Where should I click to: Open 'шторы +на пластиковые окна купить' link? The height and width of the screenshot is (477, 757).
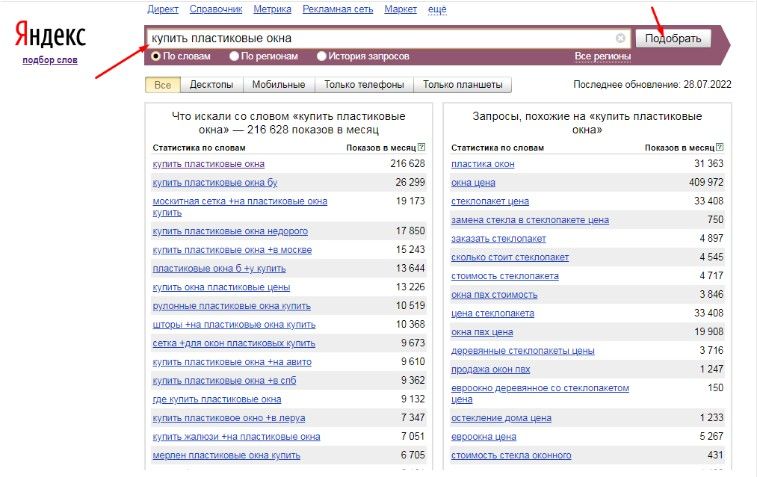pyautogui.click(x=234, y=324)
